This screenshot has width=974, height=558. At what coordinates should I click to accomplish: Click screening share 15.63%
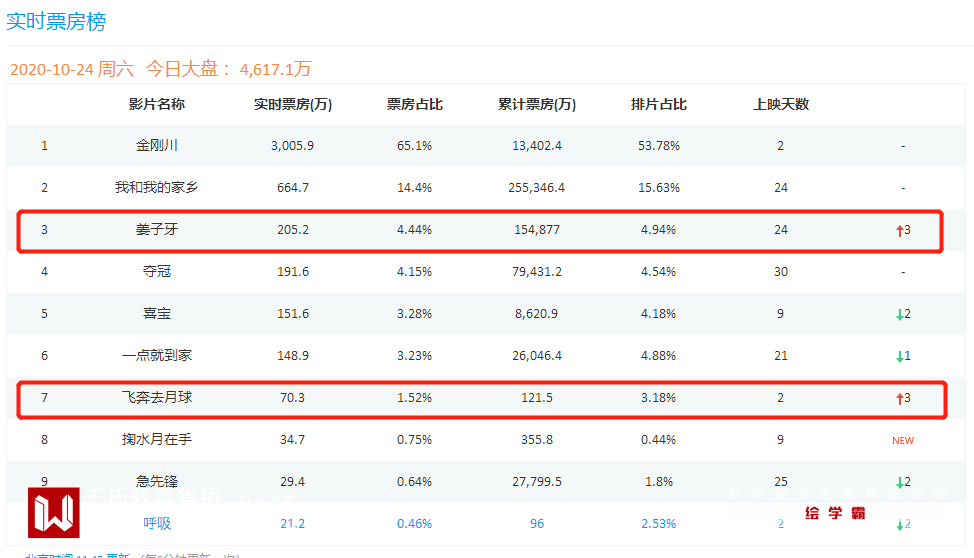coord(658,188)
